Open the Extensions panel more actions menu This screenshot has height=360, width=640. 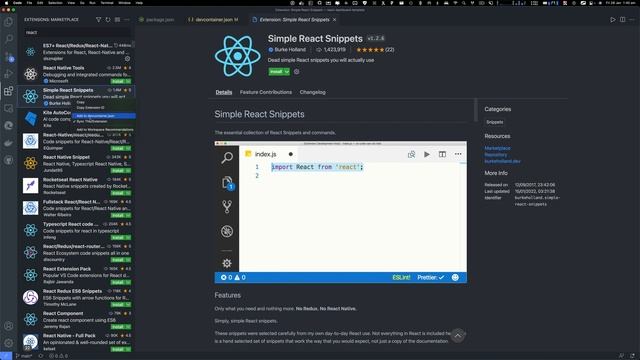(127, 20)
